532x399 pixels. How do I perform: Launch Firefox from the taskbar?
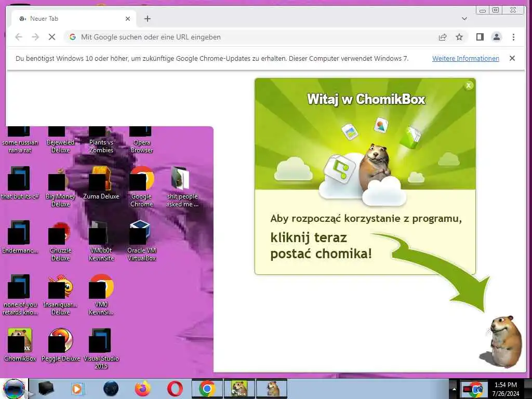point(143,389)
